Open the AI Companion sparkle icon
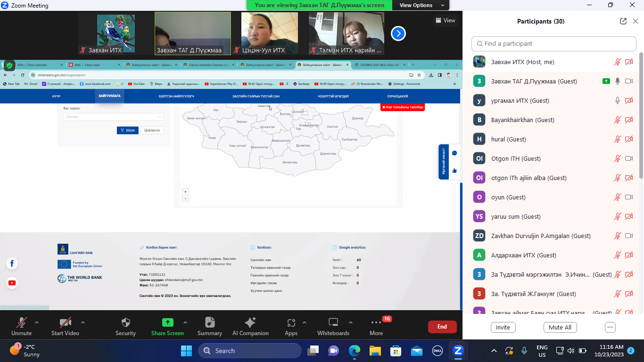The width and height of the screenshot is (644, 362). 250,323
